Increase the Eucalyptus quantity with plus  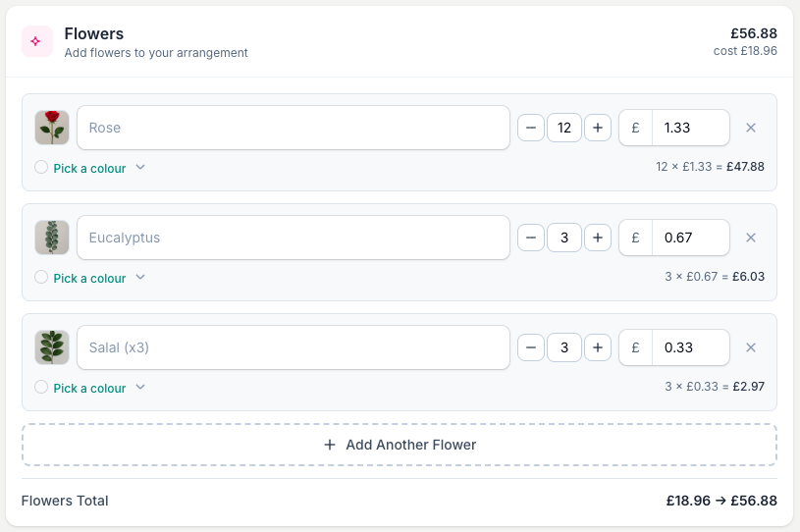(x=598, y=238)
